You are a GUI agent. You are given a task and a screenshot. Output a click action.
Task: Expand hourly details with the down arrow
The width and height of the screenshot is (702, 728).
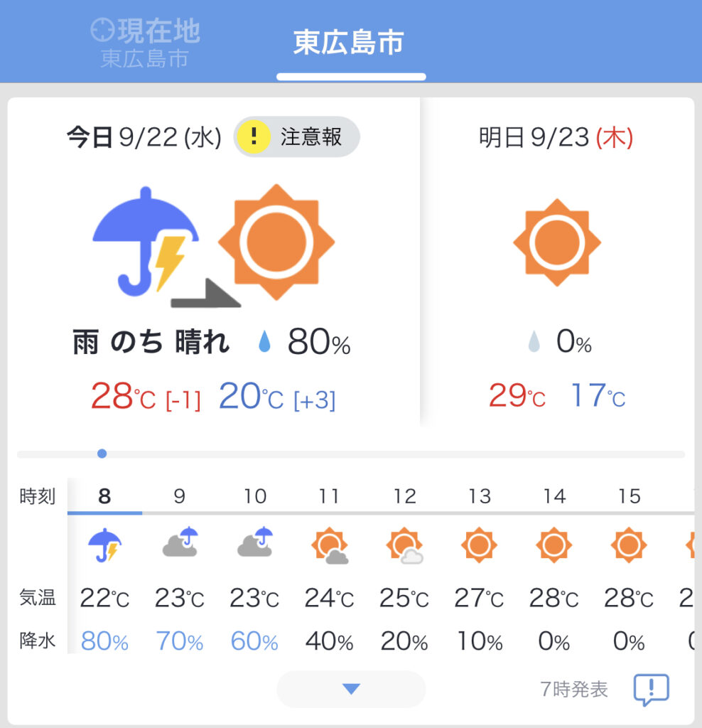[x=351, y=688]
